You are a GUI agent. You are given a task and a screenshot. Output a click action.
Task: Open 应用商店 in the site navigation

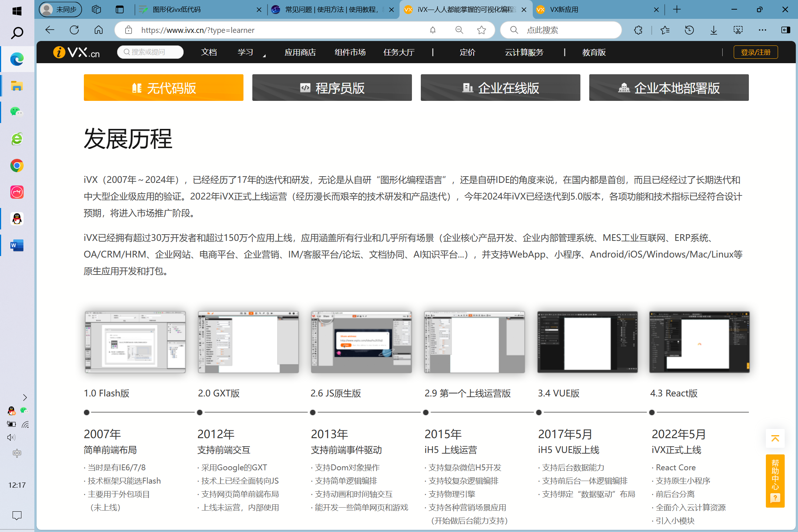click(300, 52)
